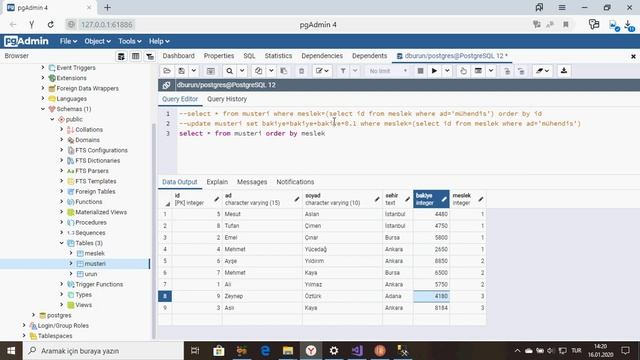This screenshot has height=360, width=640.
Task: Open the Object menu
Action: coord(97,41)
